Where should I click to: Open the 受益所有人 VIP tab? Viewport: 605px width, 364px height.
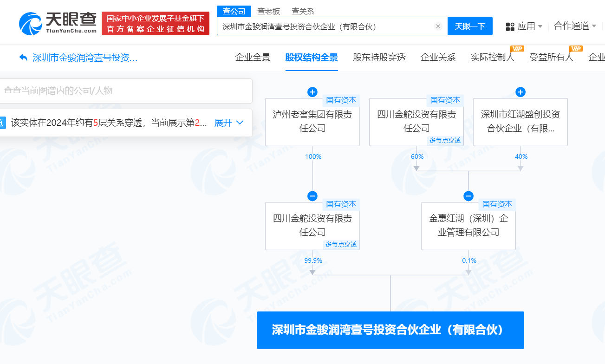click(551, 58)
